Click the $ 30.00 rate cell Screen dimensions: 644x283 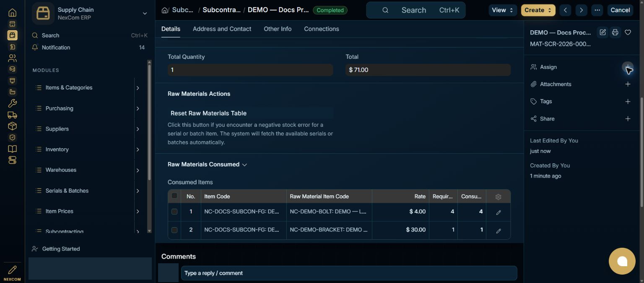[x=400, y=230]
